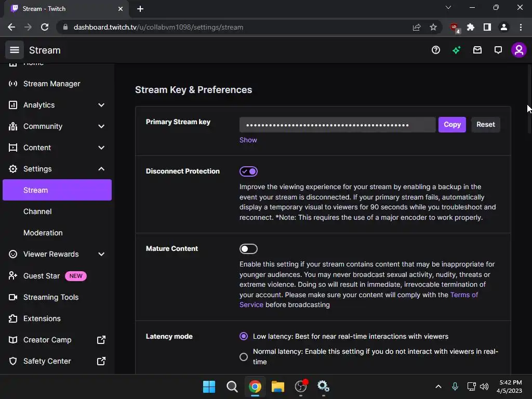Open the taskbar clock and date

pyautogui.click(x=509, y=387)
